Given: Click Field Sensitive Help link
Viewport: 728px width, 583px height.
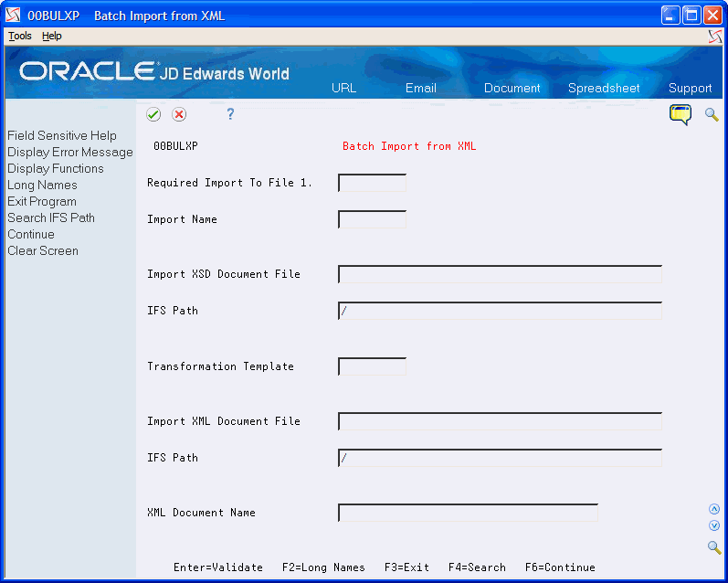Looking at the screenshot, I should (x=62, y=135).
